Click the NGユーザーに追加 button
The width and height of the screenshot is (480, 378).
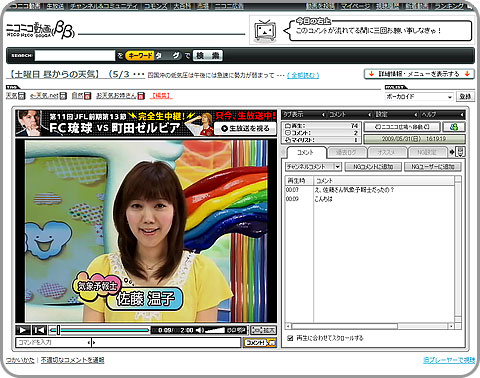click(x=433, y=167)
